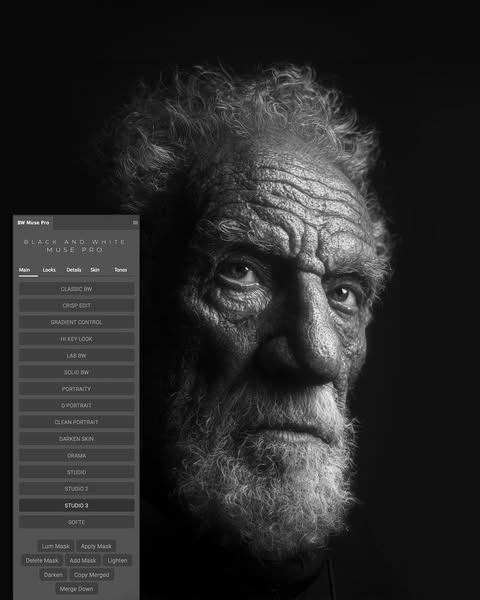Choose the SOLID BW preset
This screenshot has height=600, width=480.
coord(77,372)
